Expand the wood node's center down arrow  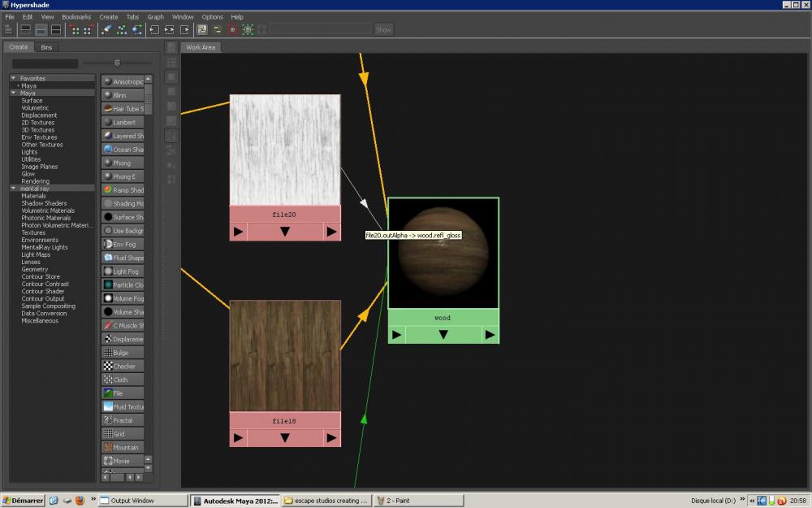[x=443, y=334]
